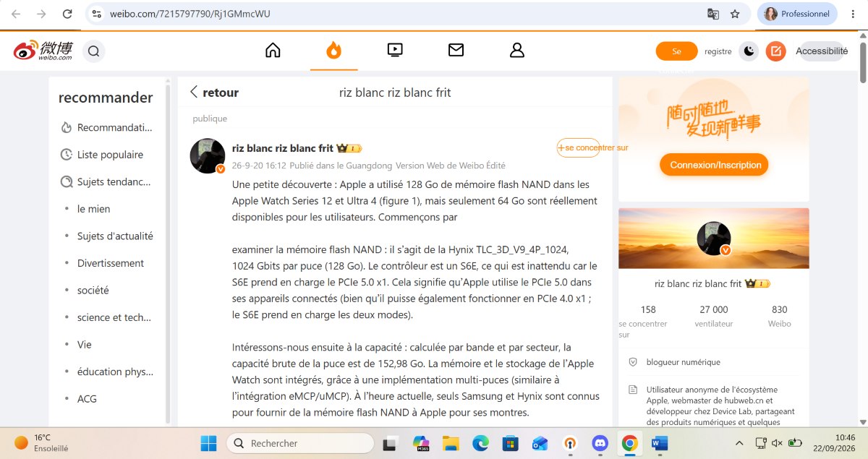This screenshot has width=868, height=459.
Task: Click the 26-9-20 16:12 post timestamp
Action: tap(259, 166)
